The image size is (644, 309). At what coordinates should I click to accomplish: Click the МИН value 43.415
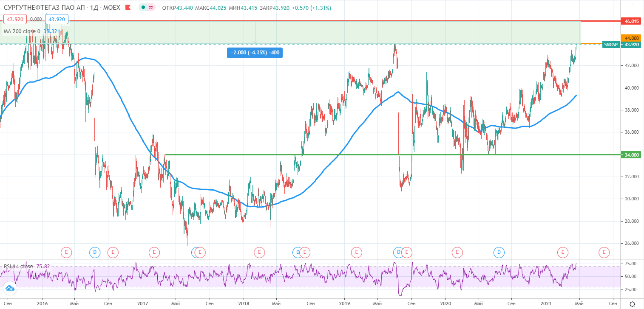point(249,8)
